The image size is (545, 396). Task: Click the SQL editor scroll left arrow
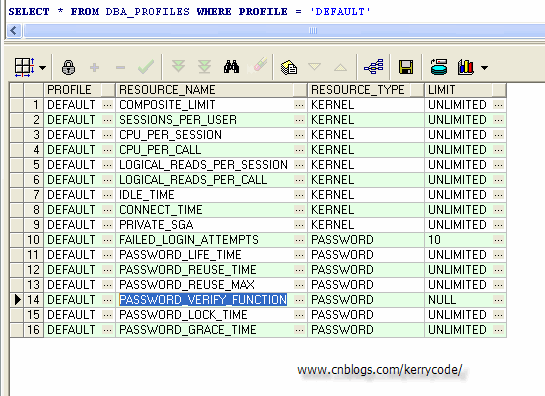pos(14,31)
